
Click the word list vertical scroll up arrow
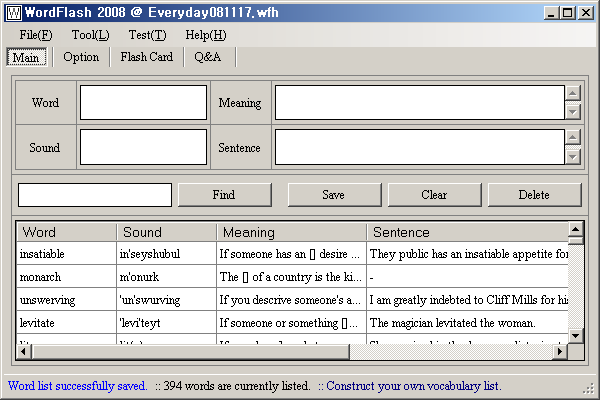tap(576, 229)
